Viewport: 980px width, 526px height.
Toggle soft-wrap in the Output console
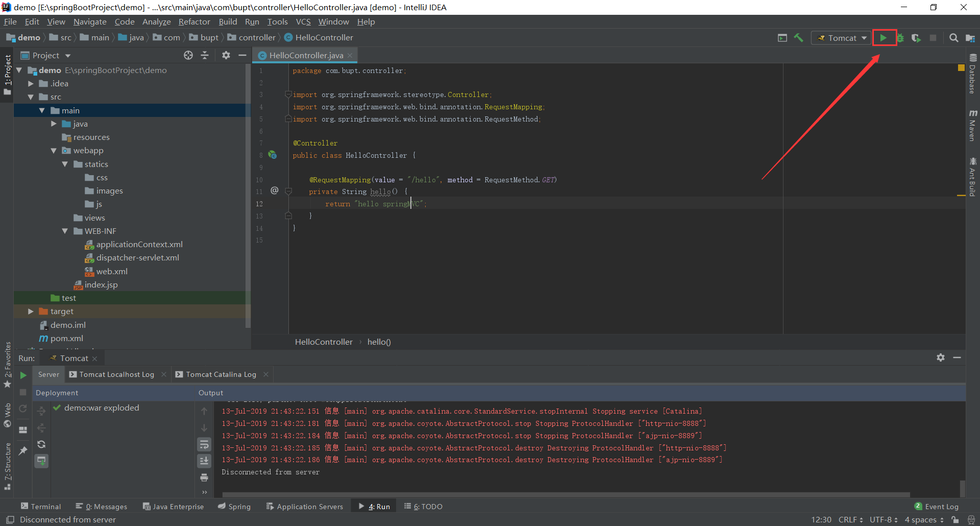pos(204,444)
